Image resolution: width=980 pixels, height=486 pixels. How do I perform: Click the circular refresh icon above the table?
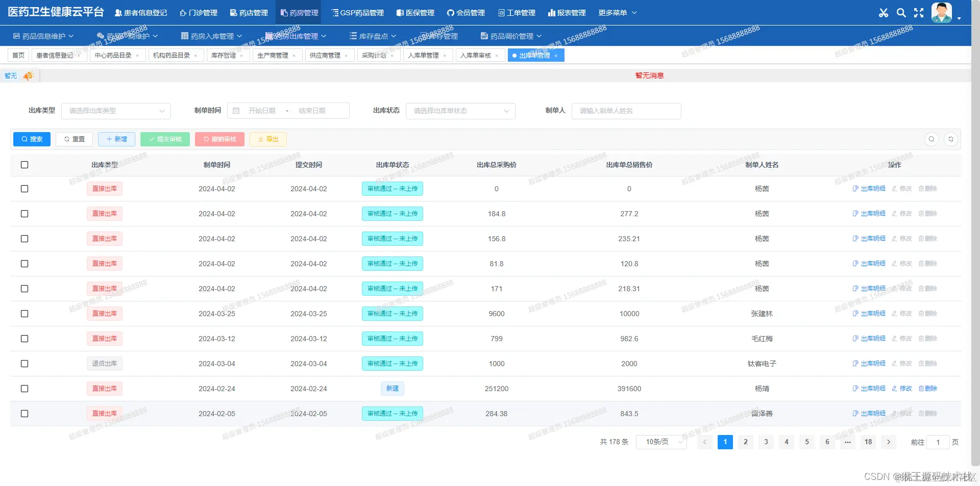[951, 139]
